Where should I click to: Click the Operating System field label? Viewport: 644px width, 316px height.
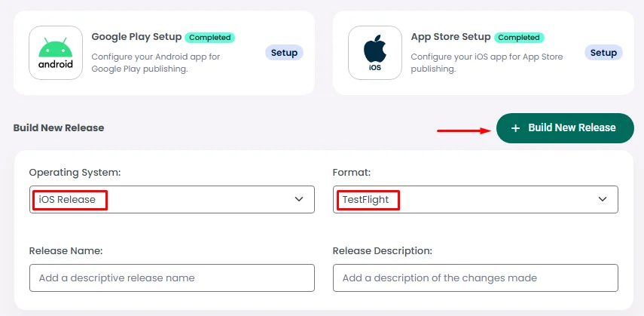point(75,173)
